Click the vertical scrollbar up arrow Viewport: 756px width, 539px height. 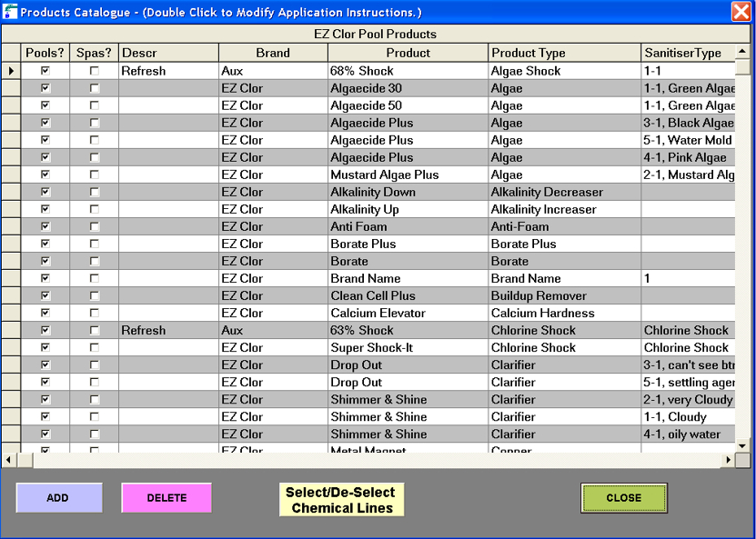coord(742,51)
